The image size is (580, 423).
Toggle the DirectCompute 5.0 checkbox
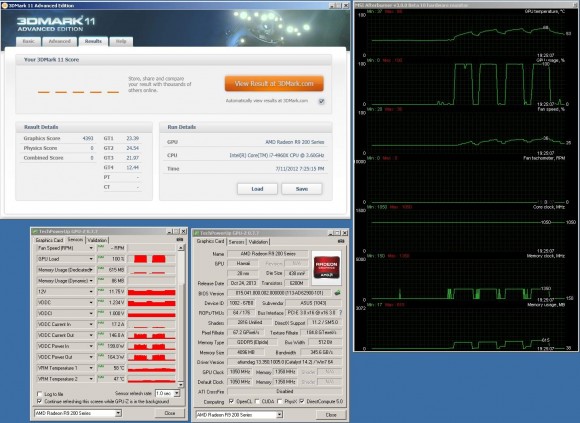click(x=302, y=401)
